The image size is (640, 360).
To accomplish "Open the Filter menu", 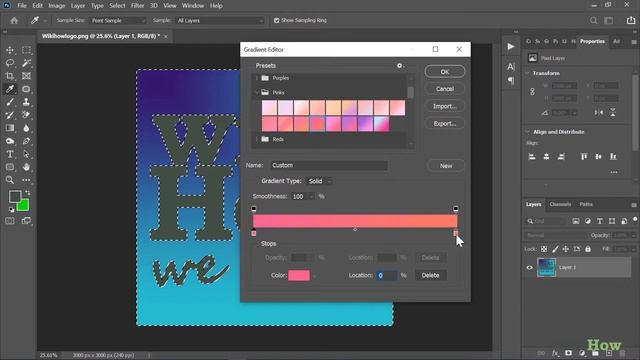I will tap(138, 6).
